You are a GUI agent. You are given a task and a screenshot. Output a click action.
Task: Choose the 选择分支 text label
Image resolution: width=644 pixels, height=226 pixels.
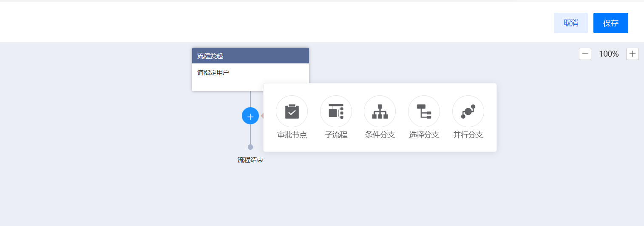tap(424, 135)
